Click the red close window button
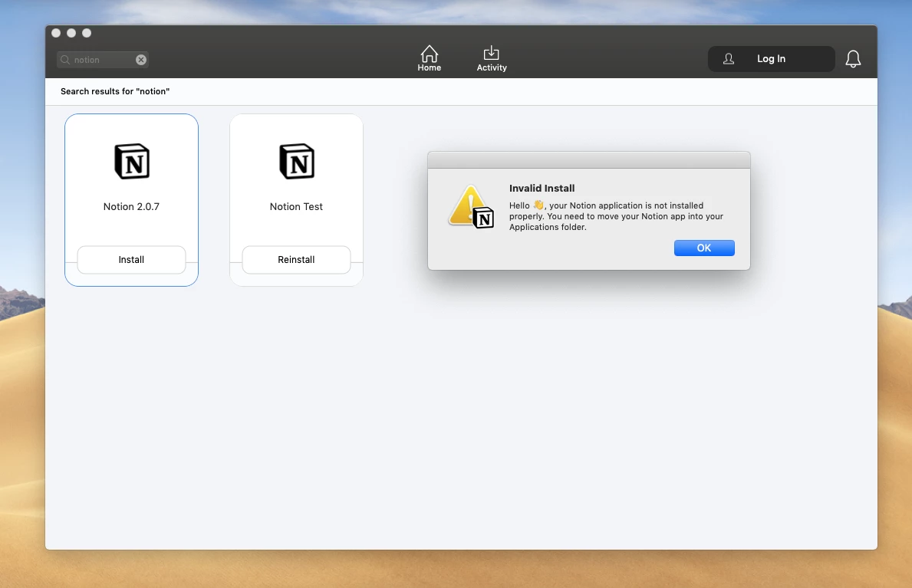 click(56, 33)
